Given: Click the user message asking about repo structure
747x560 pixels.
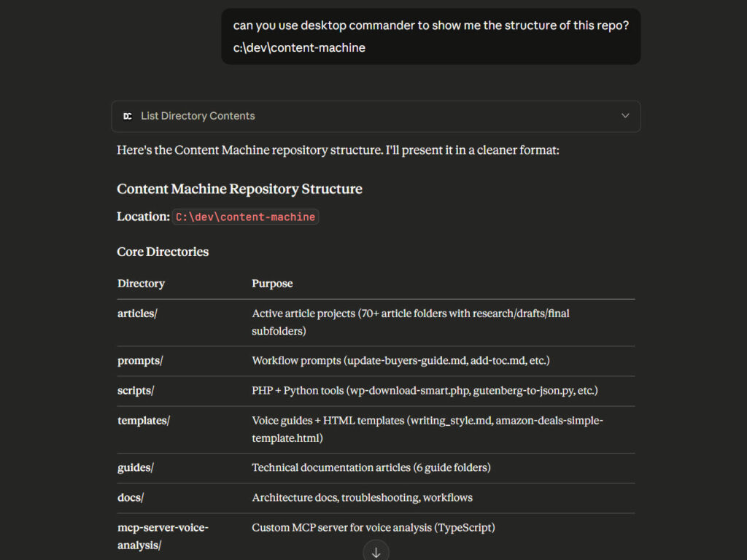Looking at the screenshot, I should 430,36.
